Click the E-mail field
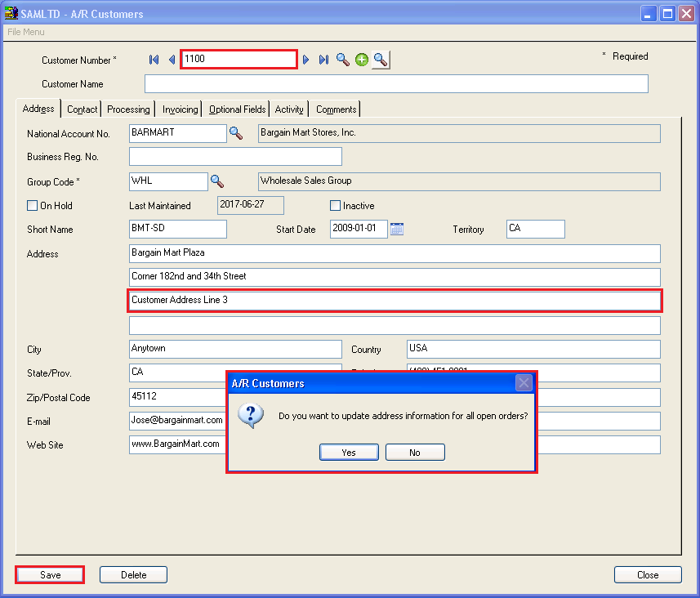Image resolution: width=700 pixels, height=598 pixels. [178, 422]
